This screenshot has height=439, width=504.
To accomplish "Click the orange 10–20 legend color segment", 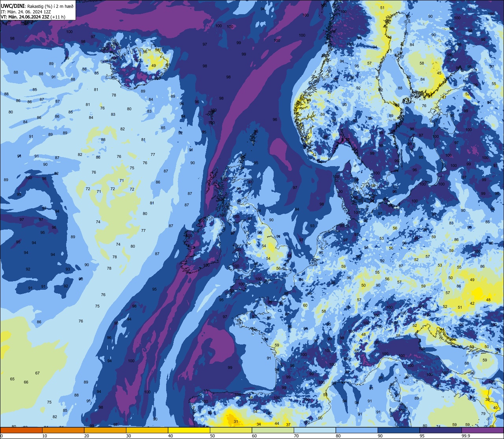I will [x=63, y=430].
